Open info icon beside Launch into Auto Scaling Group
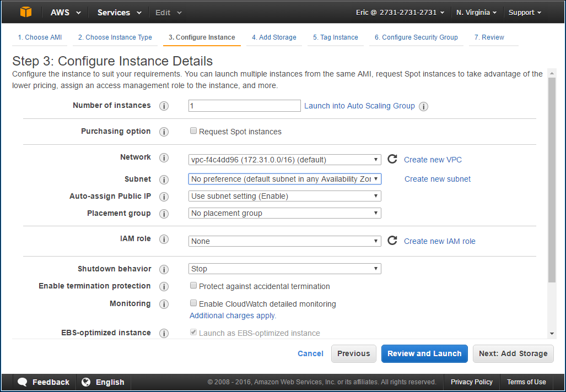The image size is (566, 392). point(423,106)
